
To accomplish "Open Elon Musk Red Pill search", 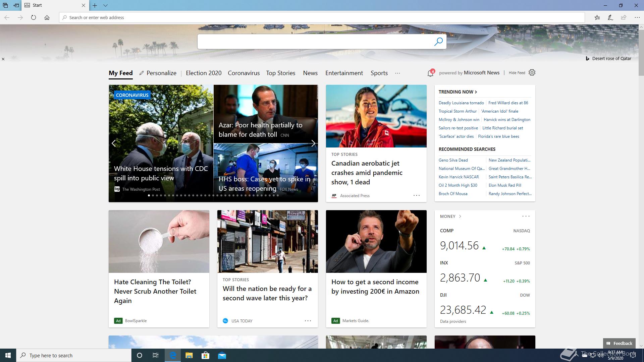I will (505, 185).
